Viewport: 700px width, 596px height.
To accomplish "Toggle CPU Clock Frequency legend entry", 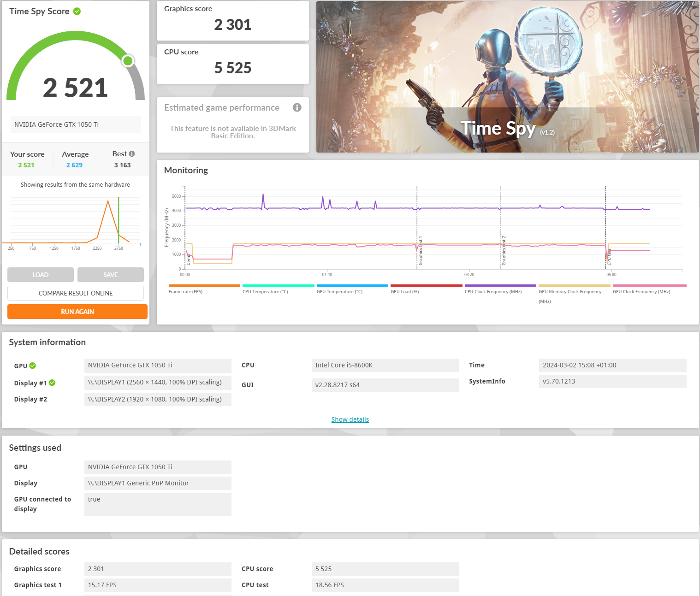I will coord(500,289).
